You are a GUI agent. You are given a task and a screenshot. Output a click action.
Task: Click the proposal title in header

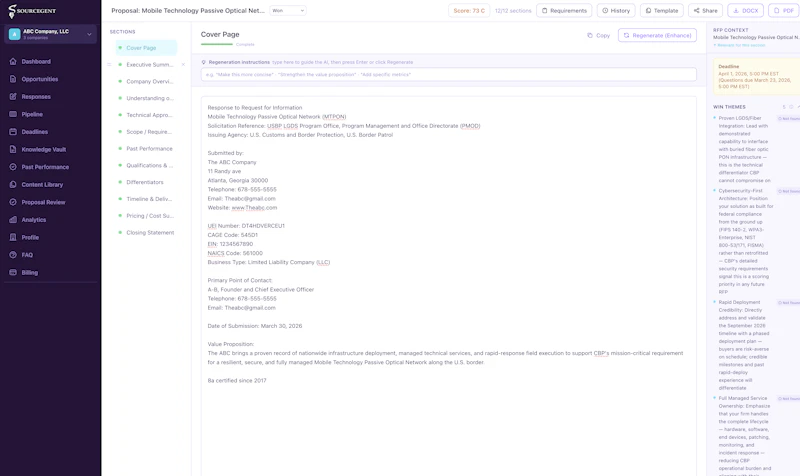188,11
